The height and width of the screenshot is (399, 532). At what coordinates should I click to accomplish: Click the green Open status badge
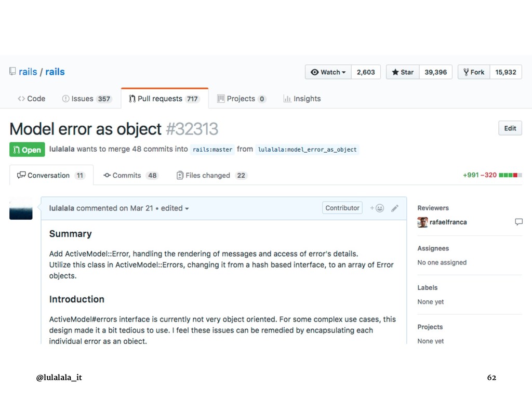point(27,150)
